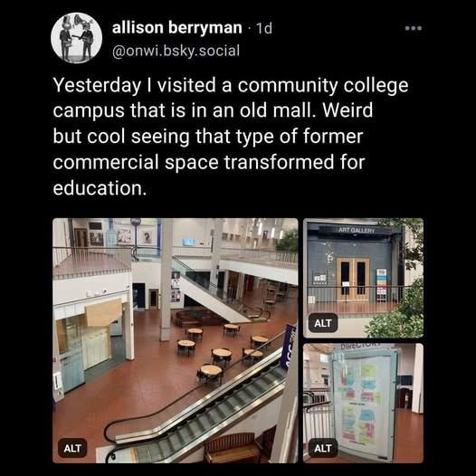
Task: Click the wooden double doors in gallery photo
Action: click(x=353, y=280)
